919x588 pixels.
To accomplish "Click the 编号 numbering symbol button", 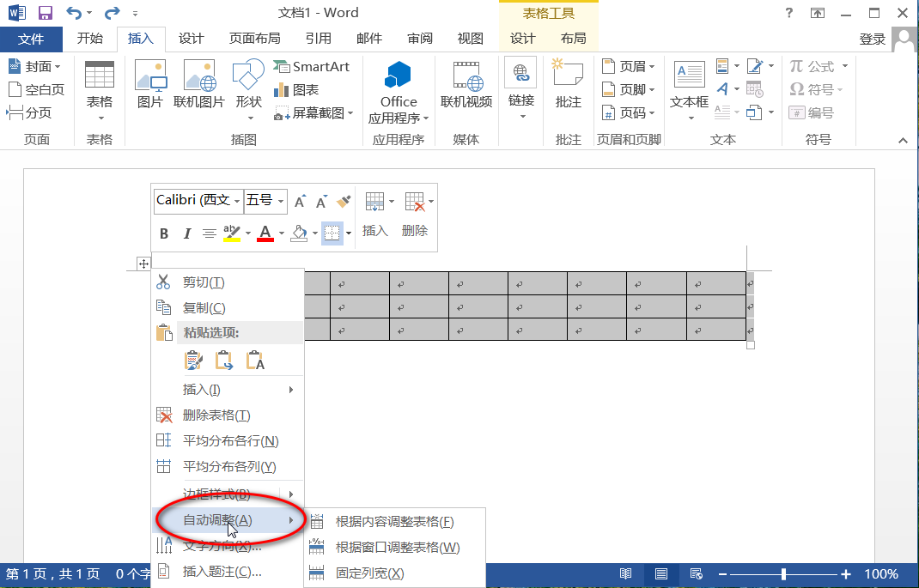I will (811, 112).
